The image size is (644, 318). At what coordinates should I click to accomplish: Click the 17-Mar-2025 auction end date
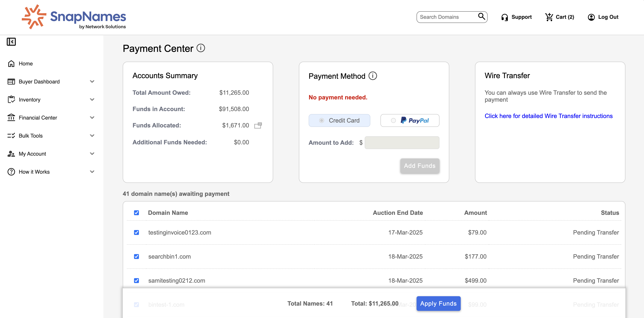coord(405,232)
